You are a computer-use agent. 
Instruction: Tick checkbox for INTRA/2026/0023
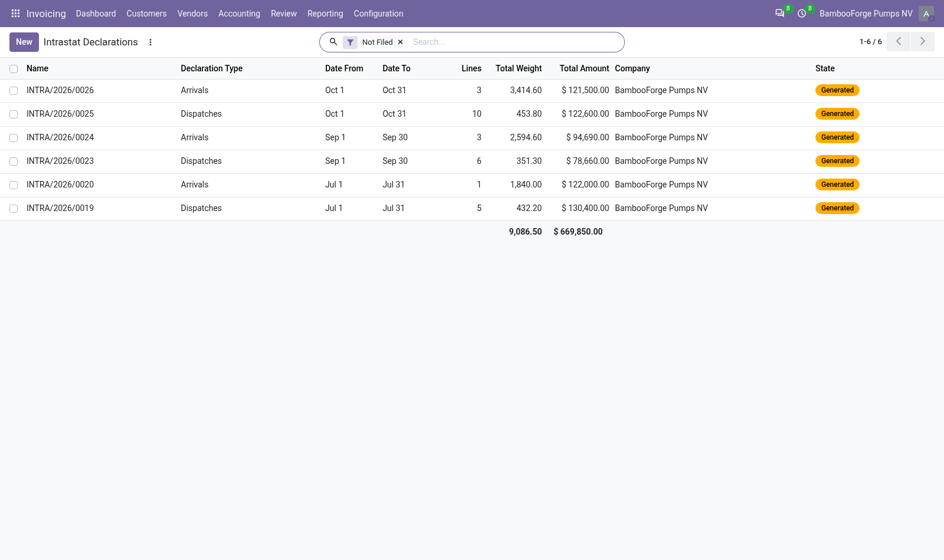coord(14,162)
